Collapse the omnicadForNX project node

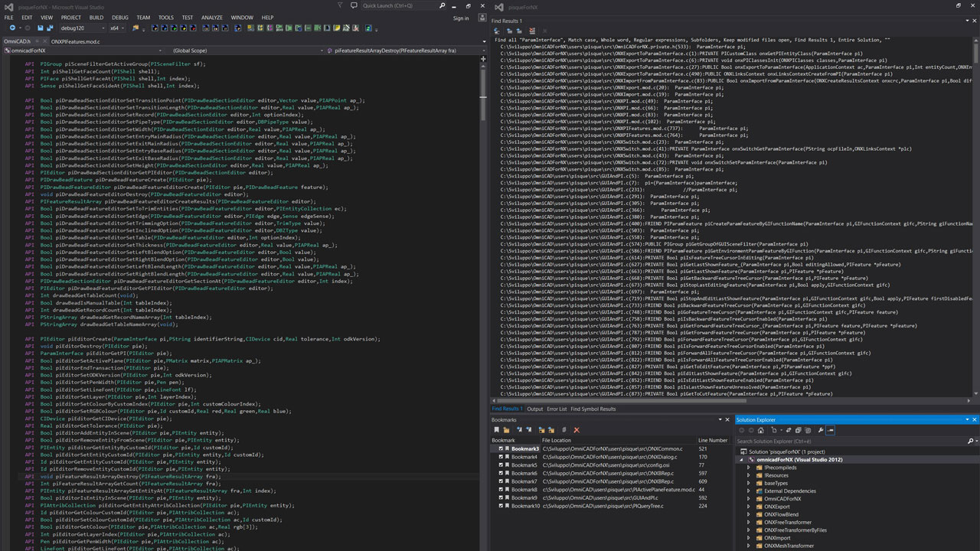[x=740, y=460]
